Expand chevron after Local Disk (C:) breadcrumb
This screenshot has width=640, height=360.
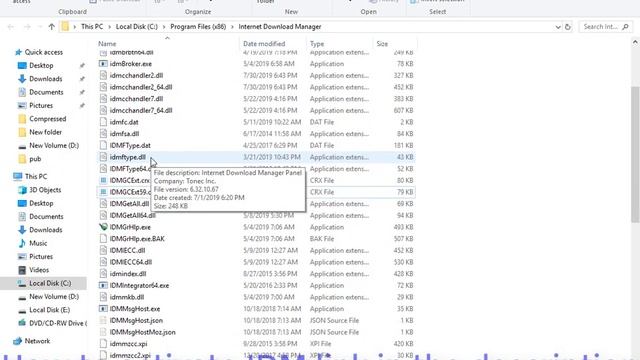point(164,27)
